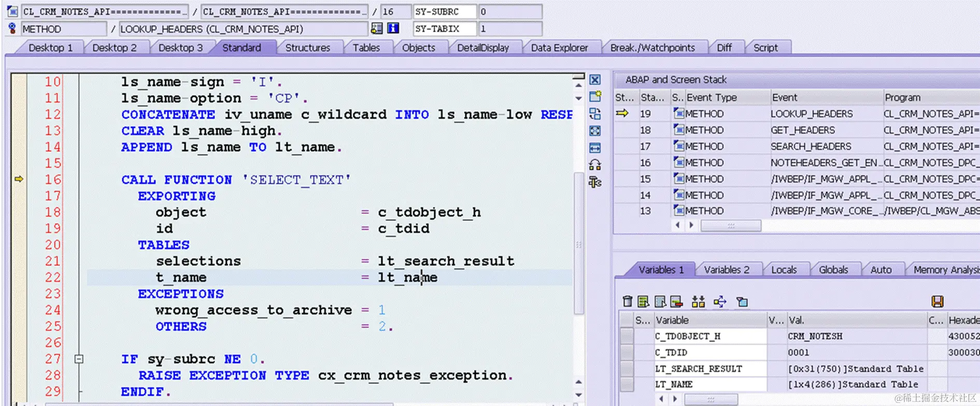Open the Globals tab

click(x=833, y=270)
